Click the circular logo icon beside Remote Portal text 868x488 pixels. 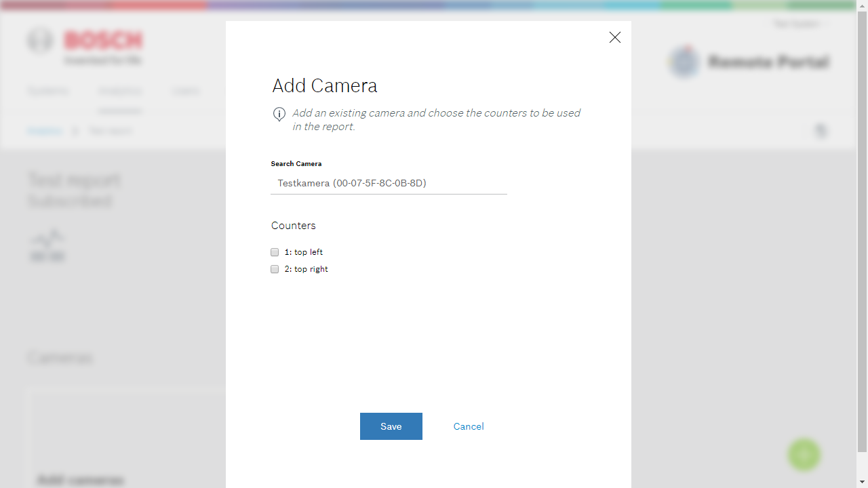684,62
